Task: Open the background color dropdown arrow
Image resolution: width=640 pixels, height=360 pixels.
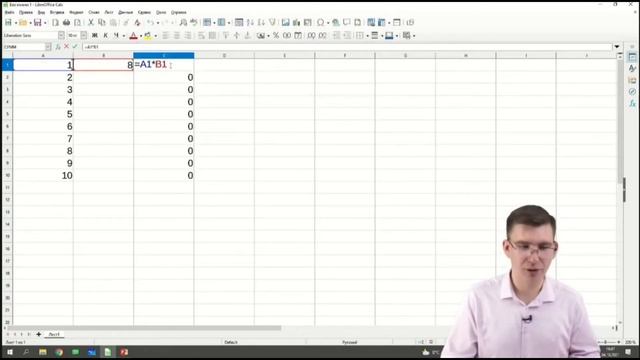Action: [x=156, y=36]
